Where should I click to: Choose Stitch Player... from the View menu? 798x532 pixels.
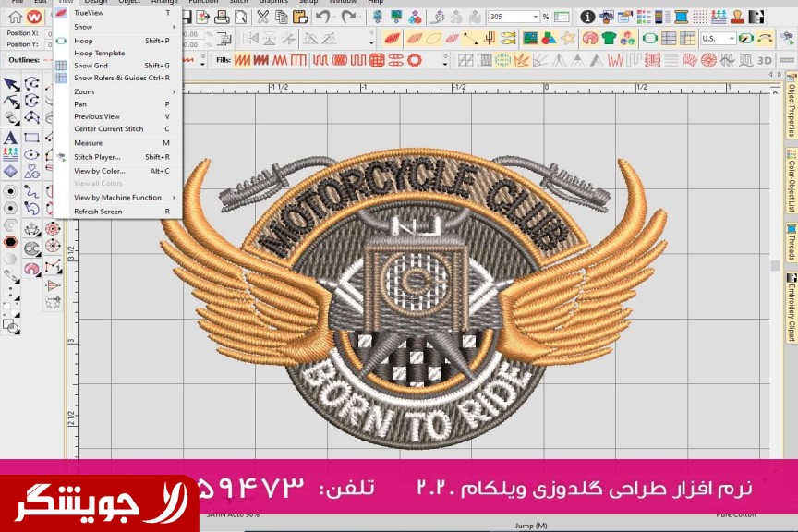(x=97, y=157)
